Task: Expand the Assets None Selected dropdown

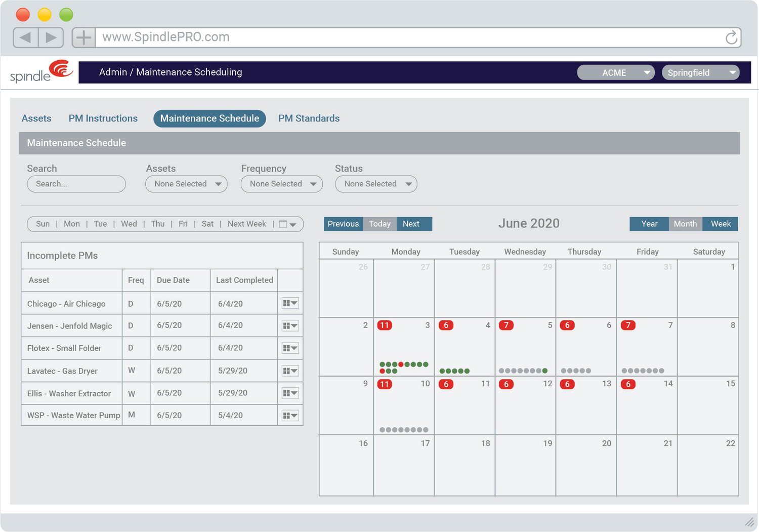Action: click(x=186, y=184)
